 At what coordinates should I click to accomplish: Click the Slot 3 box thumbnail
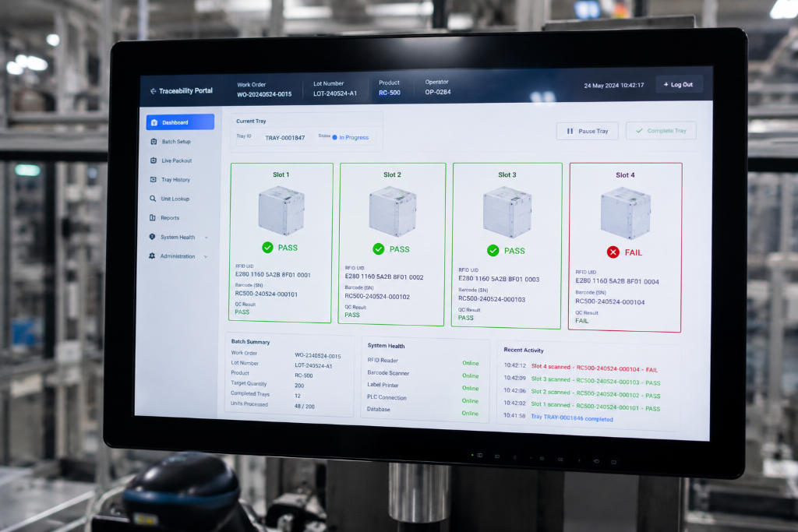(507, 212)
